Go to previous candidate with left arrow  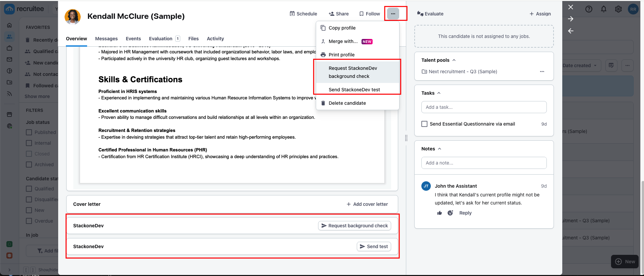(x=571, y=31)
